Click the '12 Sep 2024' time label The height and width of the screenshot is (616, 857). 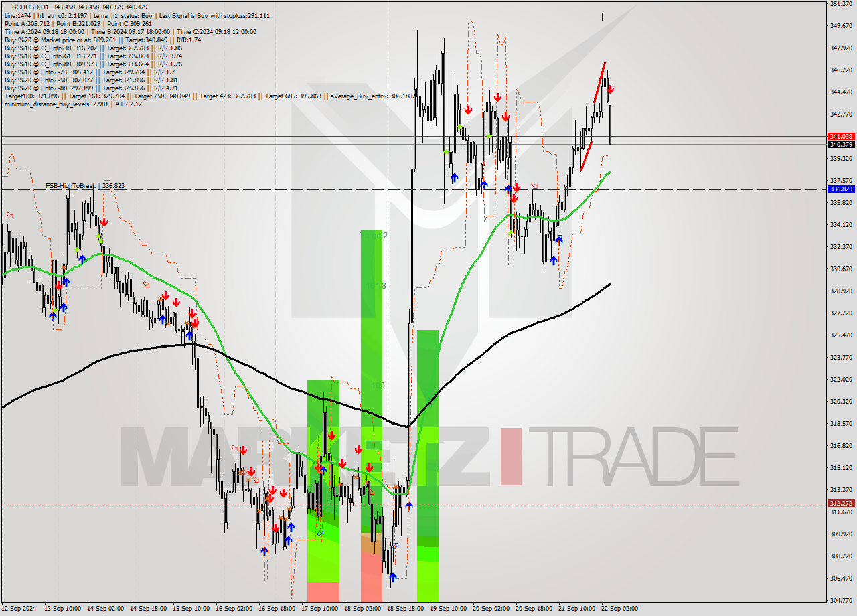20,609
